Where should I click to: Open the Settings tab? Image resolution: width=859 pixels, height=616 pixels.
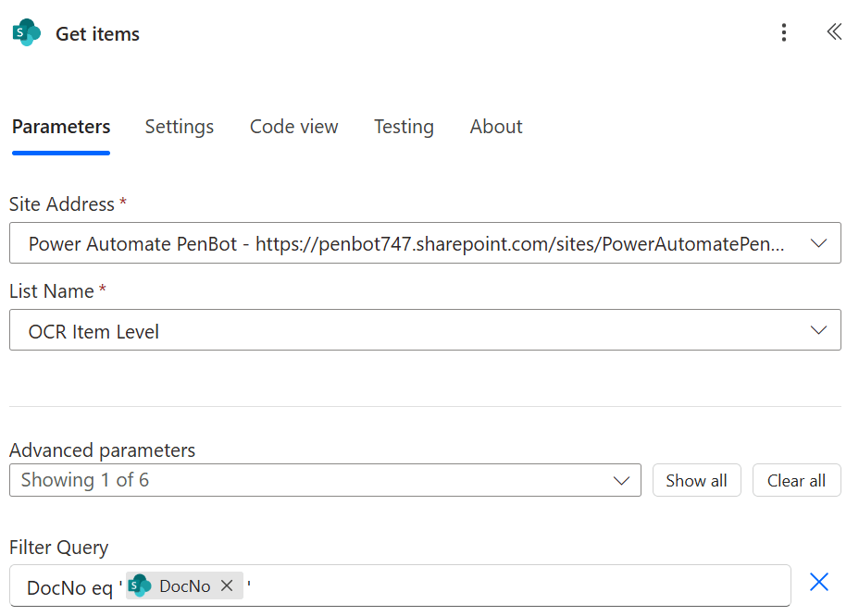tap(179, 127)
